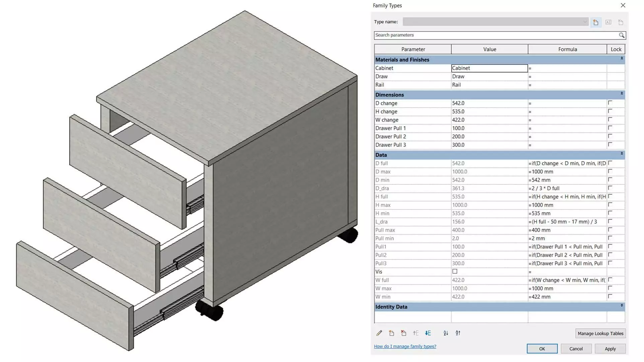Click the search magnifier icon
This screenshot has height=362, width=644.
click(622, 35)
